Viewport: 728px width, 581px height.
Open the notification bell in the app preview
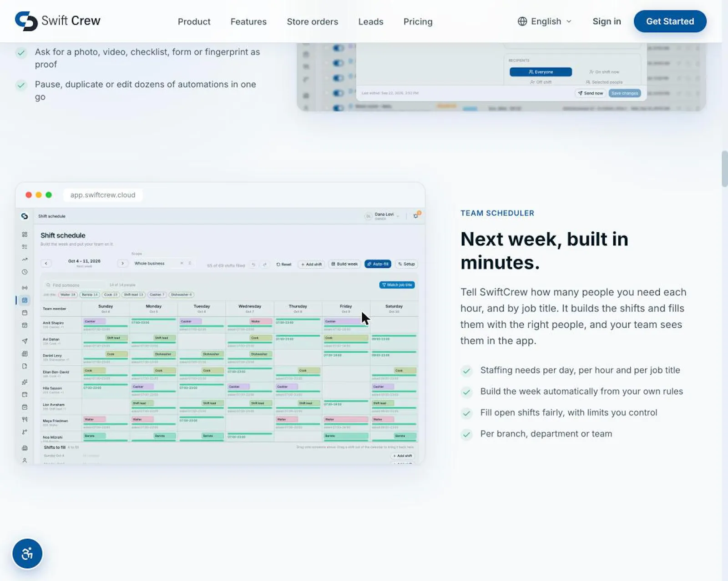tap(416, 215)
